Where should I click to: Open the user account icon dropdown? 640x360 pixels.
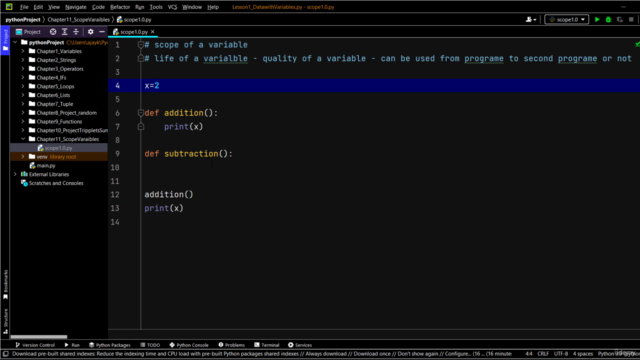pos(531,19)
